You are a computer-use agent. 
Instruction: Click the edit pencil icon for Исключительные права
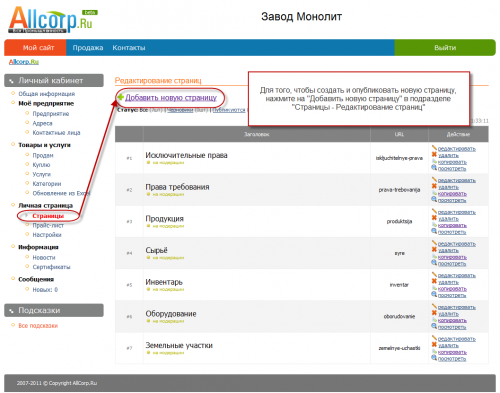click(x=434, y=148)
